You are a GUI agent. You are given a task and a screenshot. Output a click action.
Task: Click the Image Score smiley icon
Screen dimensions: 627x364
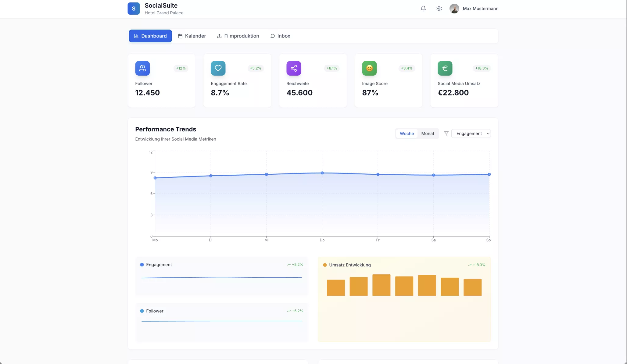369,68
